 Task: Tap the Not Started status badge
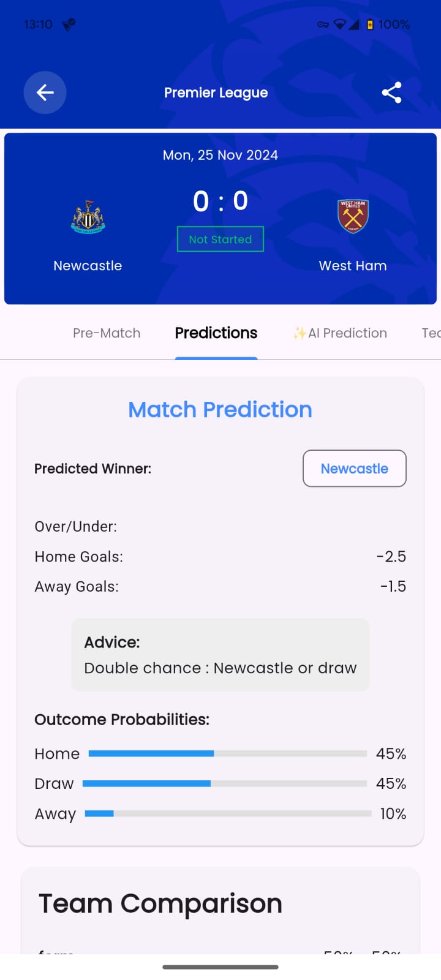click(x=220, y=239)
